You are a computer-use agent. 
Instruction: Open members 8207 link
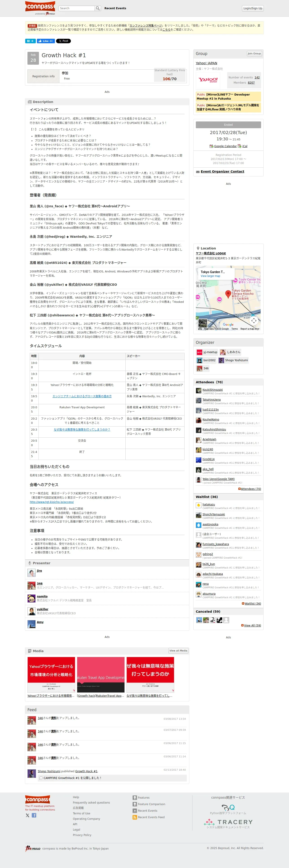(251, 82)
